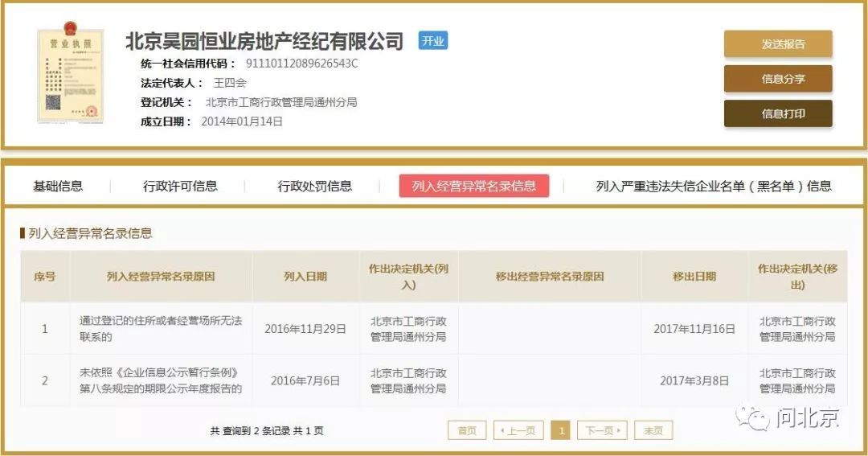Viewport: 868px width, 456px height.
Task: Open the 行政许可信息 tab
Action: click(180, 186)
